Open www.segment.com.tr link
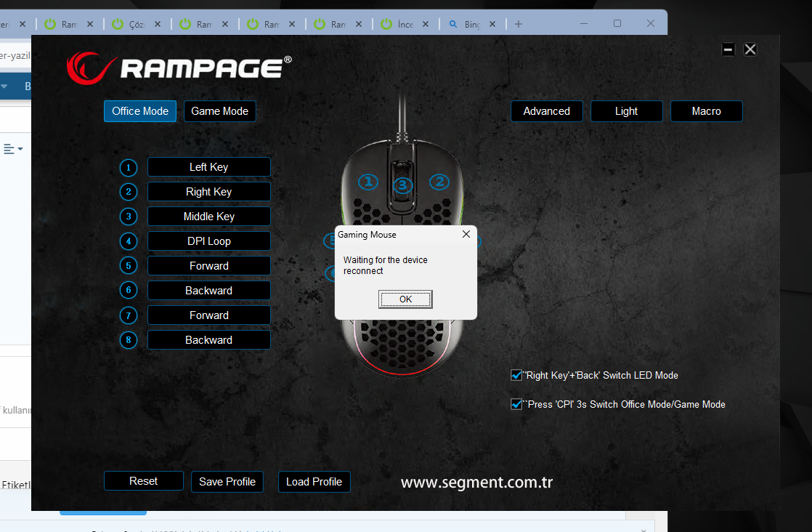 point(476,483)
